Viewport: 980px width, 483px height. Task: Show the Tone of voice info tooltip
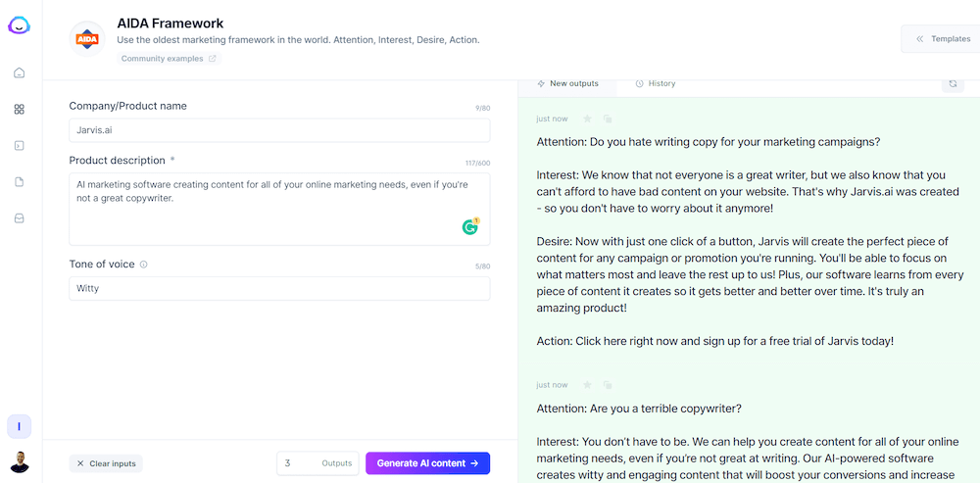[144, 265]
